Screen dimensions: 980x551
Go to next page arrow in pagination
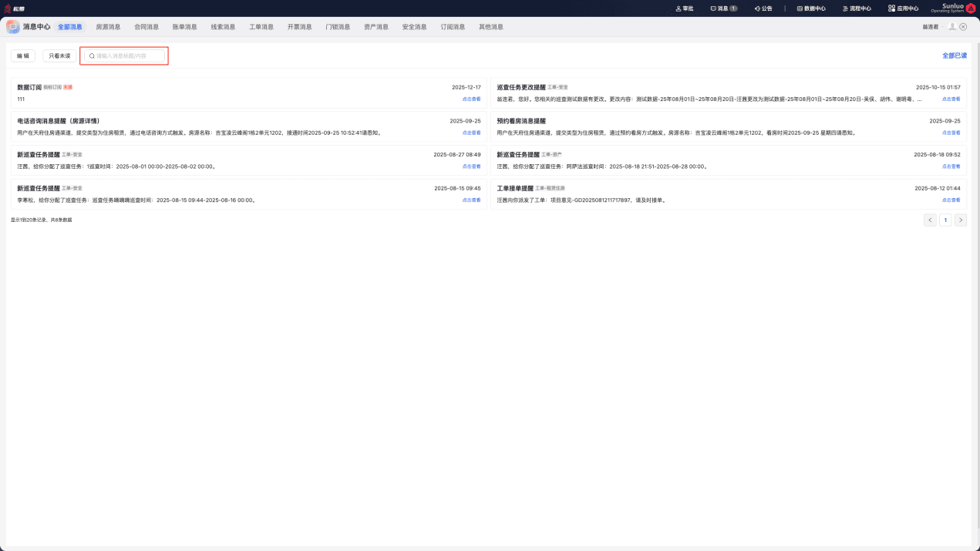[961, 220]
